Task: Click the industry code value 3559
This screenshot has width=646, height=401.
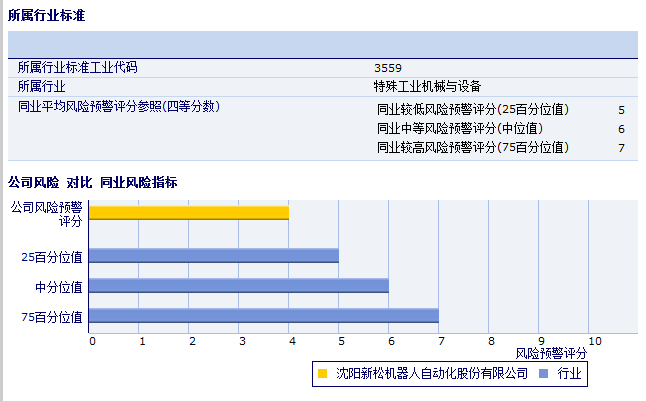Action: [388, 68]
